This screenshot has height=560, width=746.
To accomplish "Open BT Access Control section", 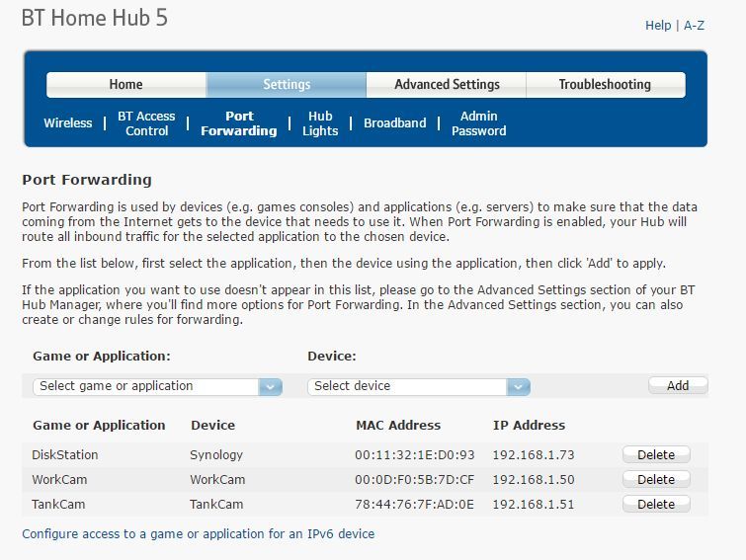I will coord(146,123).
